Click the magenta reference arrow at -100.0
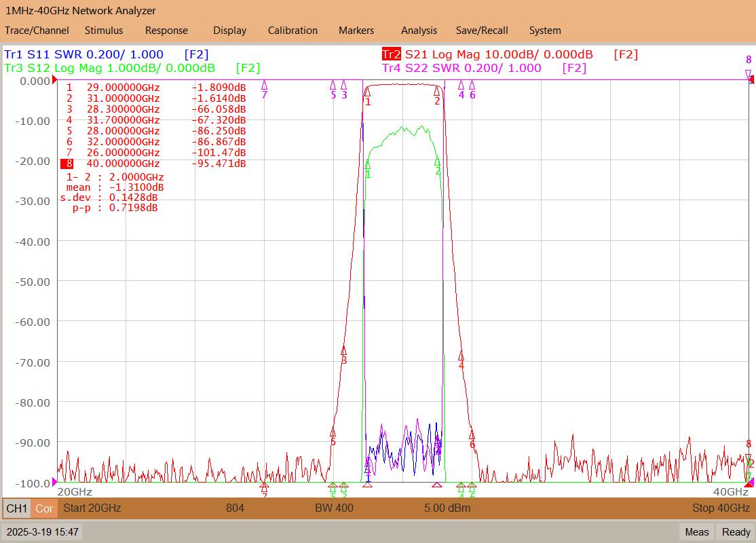Screen dimensions: 756x543 (54, 482)
